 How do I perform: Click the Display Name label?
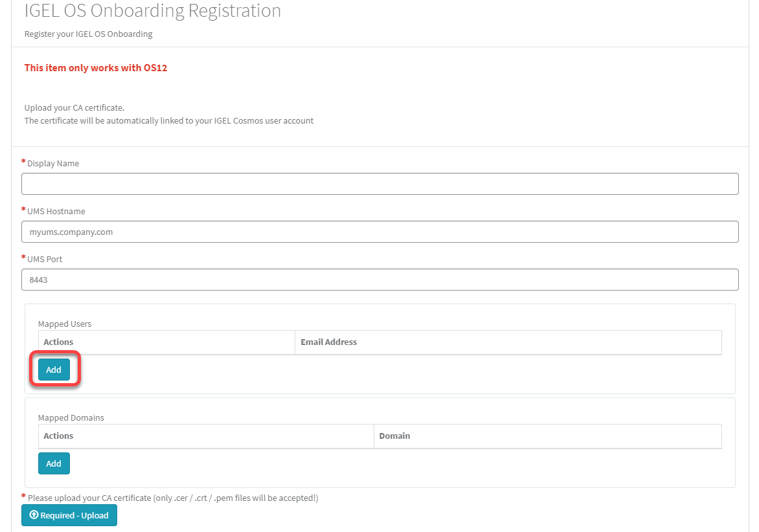tap(52, 163)
